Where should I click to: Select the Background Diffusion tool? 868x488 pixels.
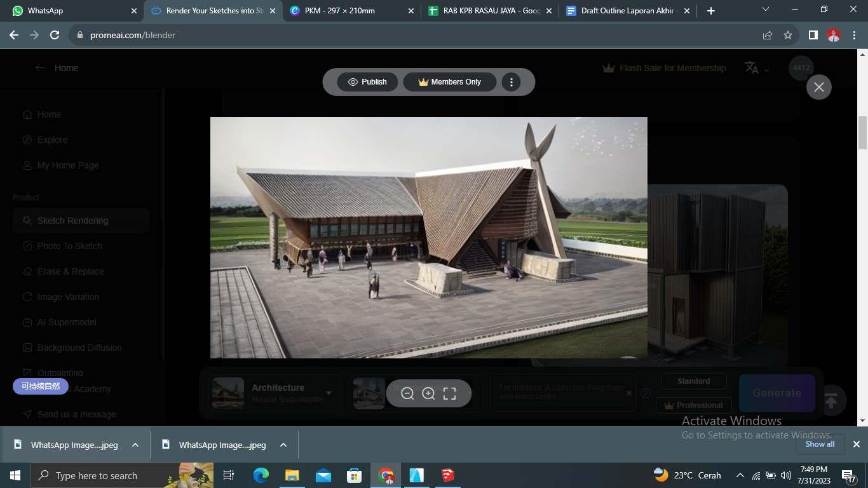72,348
